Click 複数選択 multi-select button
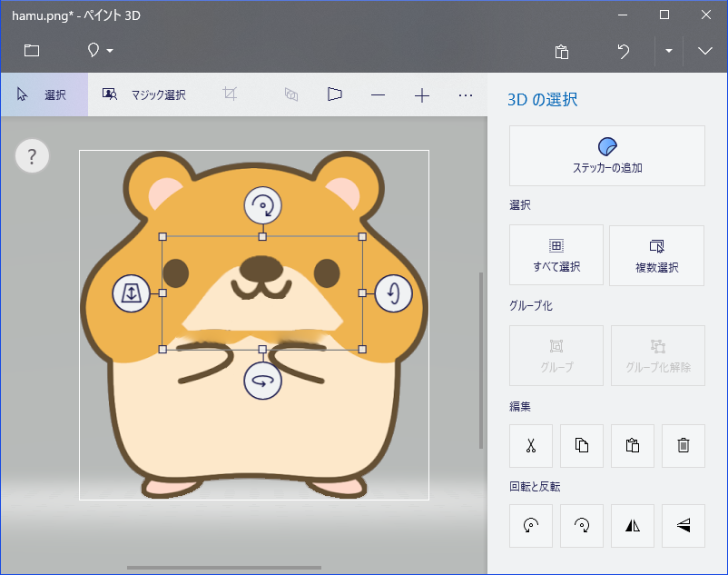Image resolution: width=728 pixels, height=575 pixels. [656, 255]
